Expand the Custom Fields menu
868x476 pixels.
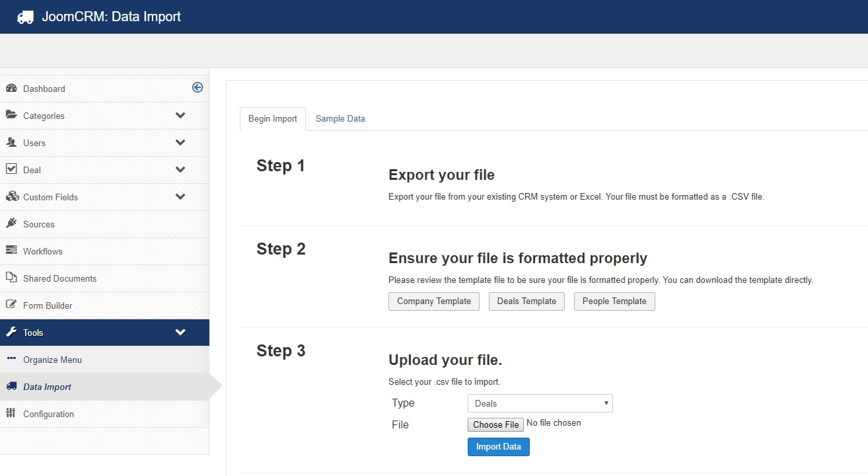(50, 197)
